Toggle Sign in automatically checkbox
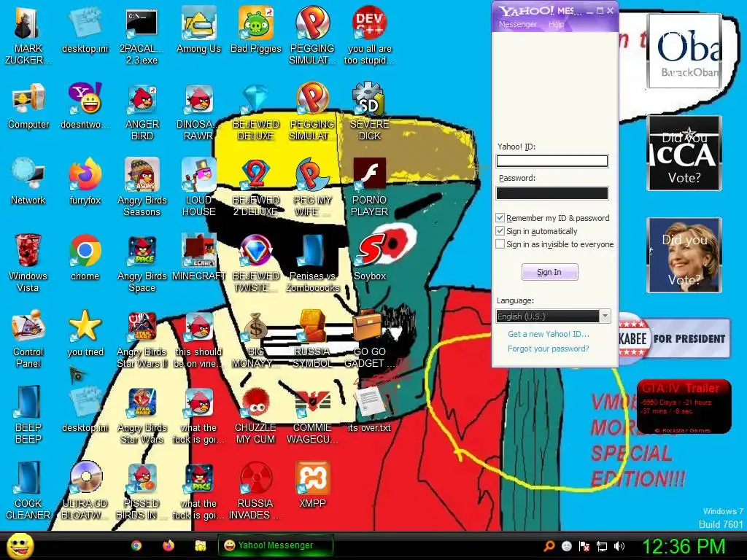The height and width of the screenshot is (560, 747). [x=500, y=231]
